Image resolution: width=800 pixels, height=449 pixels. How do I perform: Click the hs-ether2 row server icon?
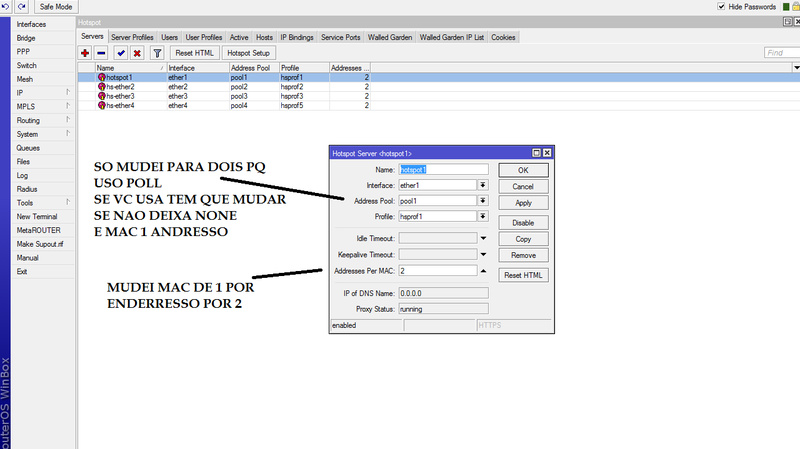(102, 87)
